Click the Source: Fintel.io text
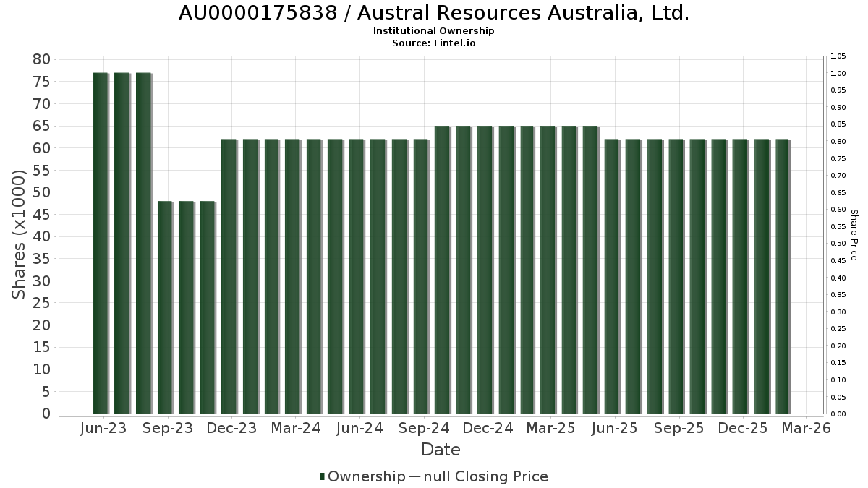The width and height of the screenshot is (868, 488). click(433, 43)
